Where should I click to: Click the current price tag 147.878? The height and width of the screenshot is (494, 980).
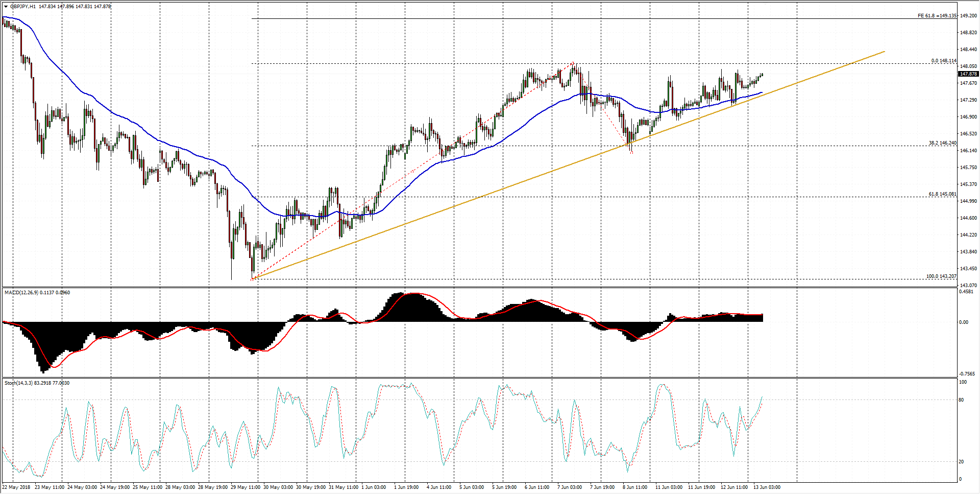[x=968, y=74]
